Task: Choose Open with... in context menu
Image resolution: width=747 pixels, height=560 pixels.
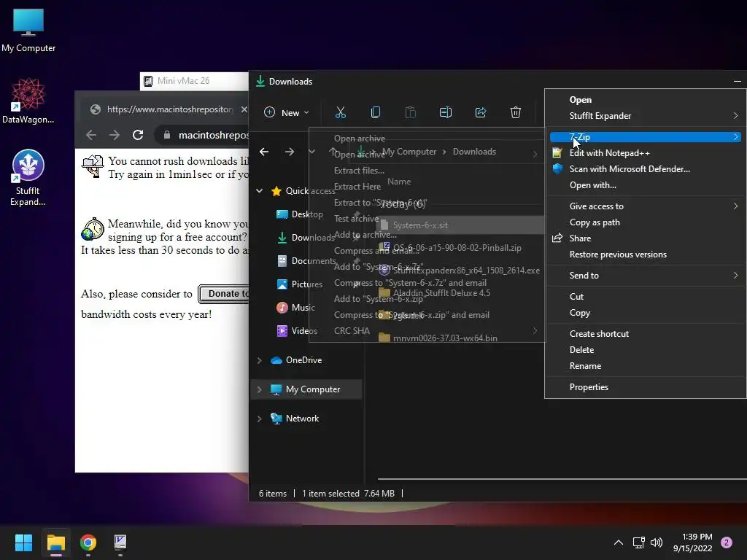Action: pyautogui.click(x=645, y=185)
